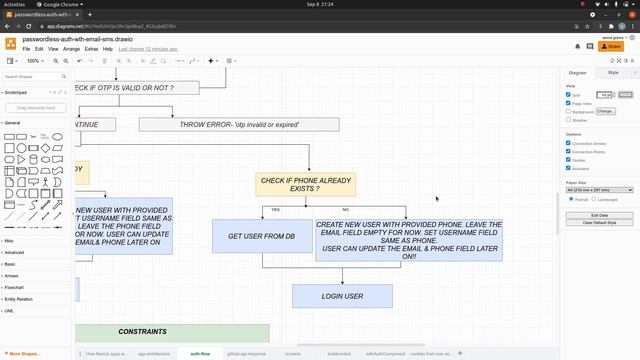Switch to the app-architecture page tab
The image size is (640, 360).
click(153, 354)
